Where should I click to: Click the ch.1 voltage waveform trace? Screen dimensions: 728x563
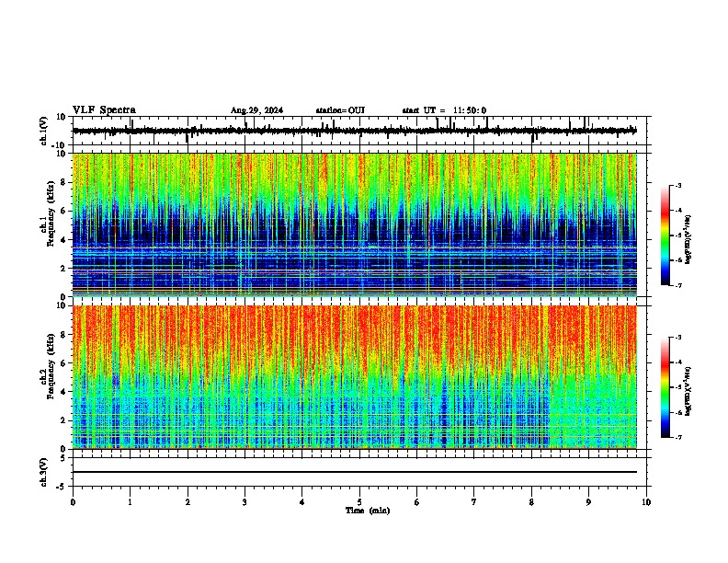coord(354,131)
